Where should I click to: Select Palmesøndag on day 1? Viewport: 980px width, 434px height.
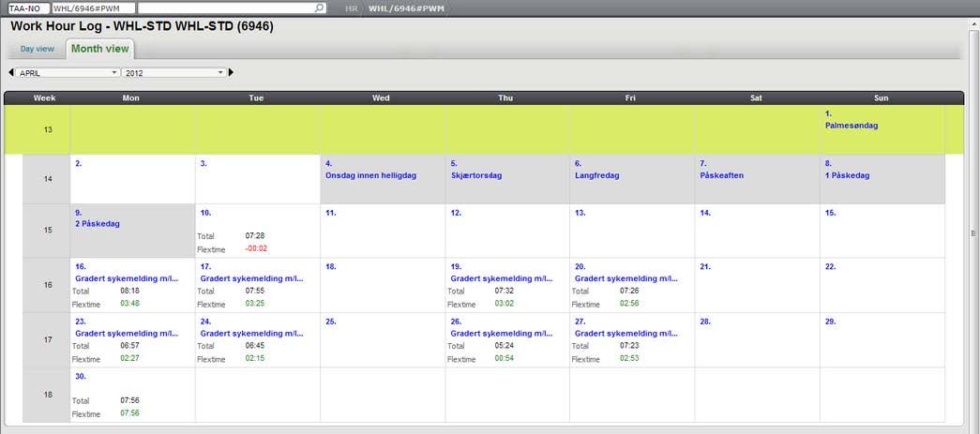pyautogui.click(x=852, y=125)
